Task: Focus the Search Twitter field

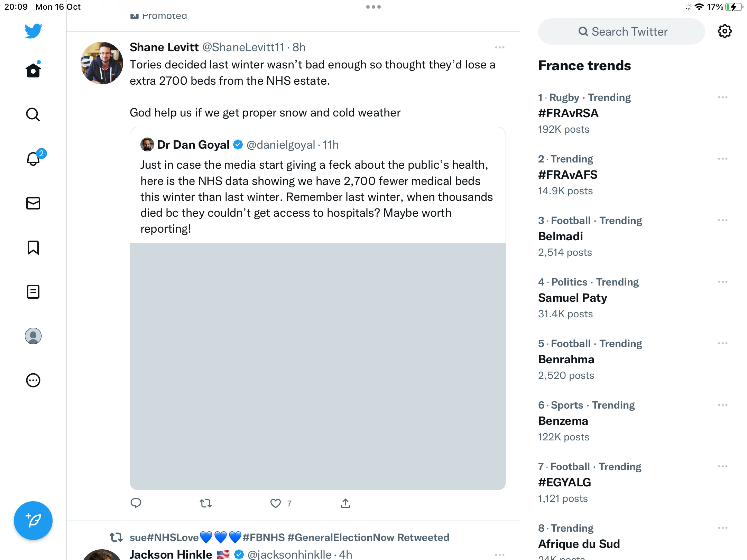Action: tap(621, 31)
